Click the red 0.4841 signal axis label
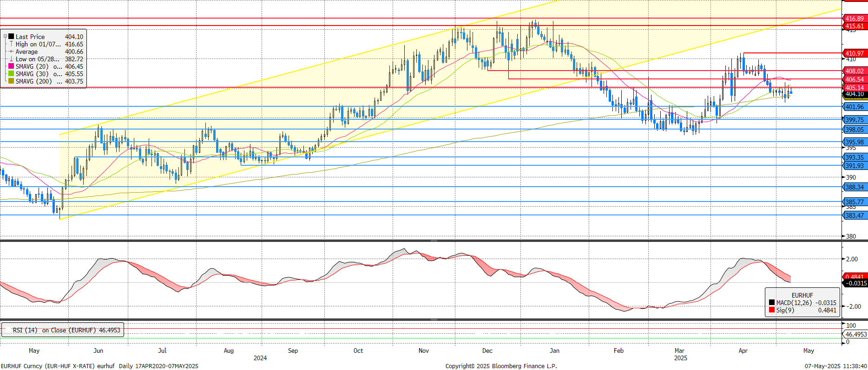868x370 pixels. [x=855, y=277]
